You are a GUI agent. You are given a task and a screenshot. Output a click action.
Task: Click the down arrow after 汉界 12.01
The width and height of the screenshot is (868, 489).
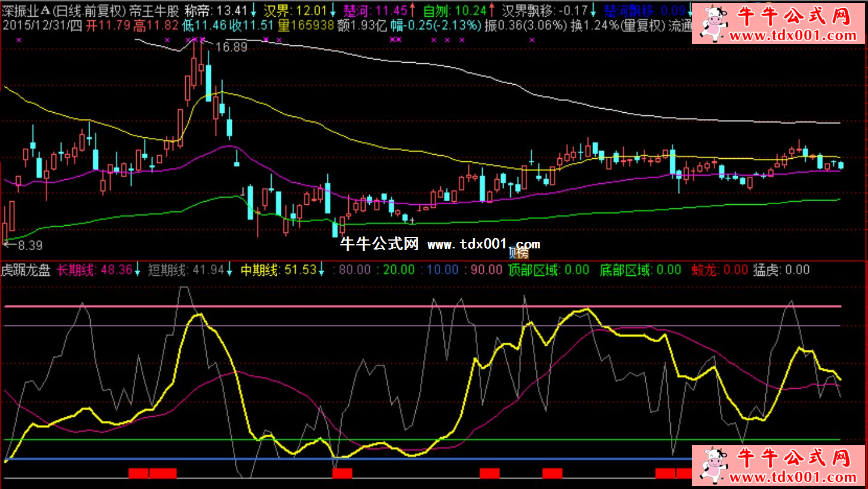(333, 10)
